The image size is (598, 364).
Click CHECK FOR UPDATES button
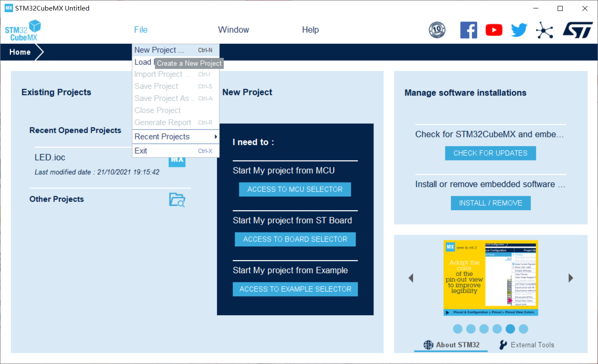coord(490,153)
